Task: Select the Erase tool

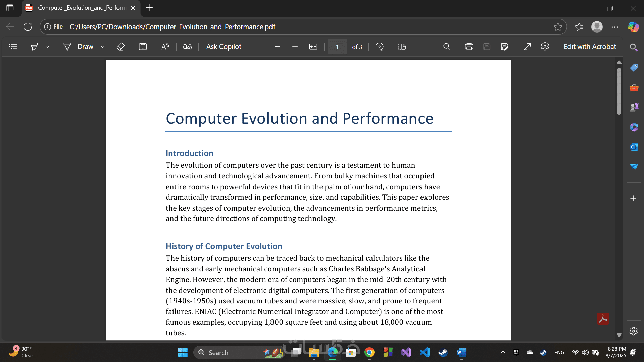Action: click(120, 47)
